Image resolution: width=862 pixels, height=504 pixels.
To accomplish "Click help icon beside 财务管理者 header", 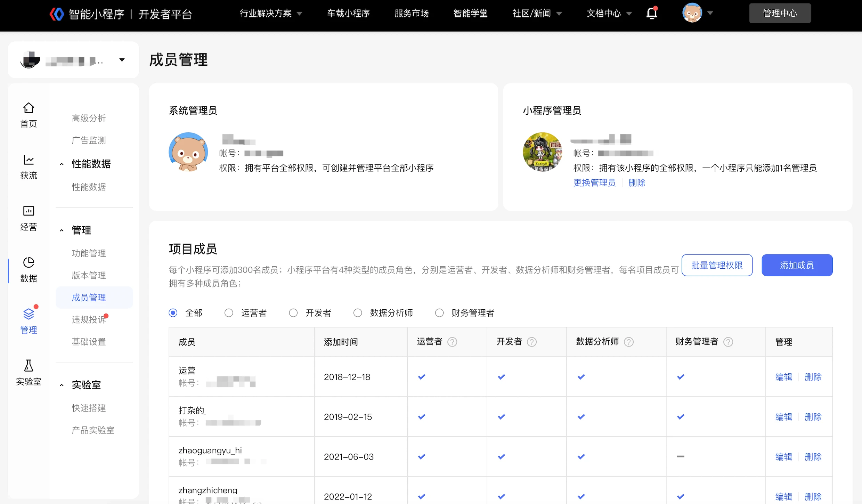I will point(728,342).
